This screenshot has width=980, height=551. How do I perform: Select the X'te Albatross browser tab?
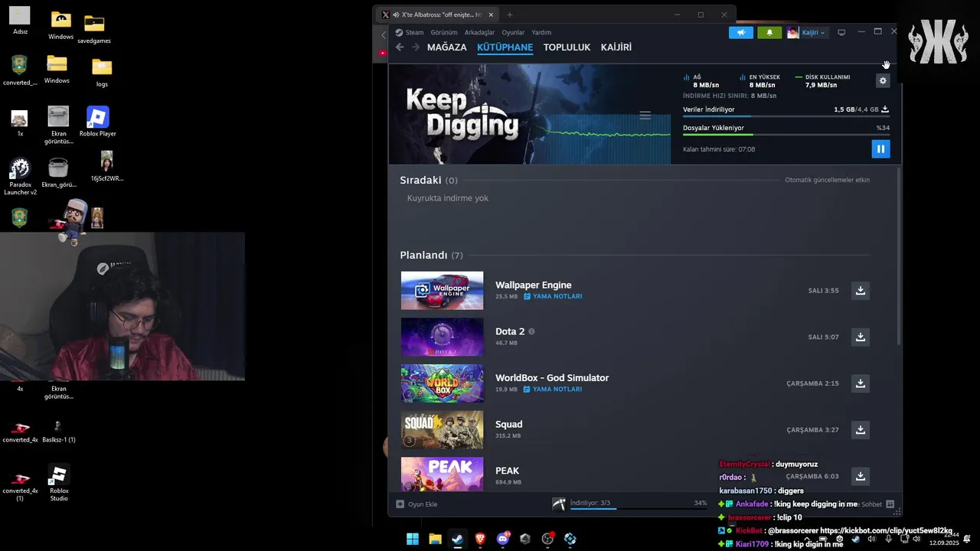pyautogui.click(x=439, y=15)
